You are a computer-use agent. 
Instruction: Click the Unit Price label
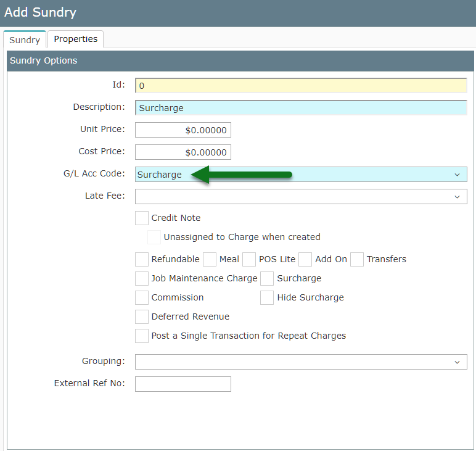(x=102, y=129)
